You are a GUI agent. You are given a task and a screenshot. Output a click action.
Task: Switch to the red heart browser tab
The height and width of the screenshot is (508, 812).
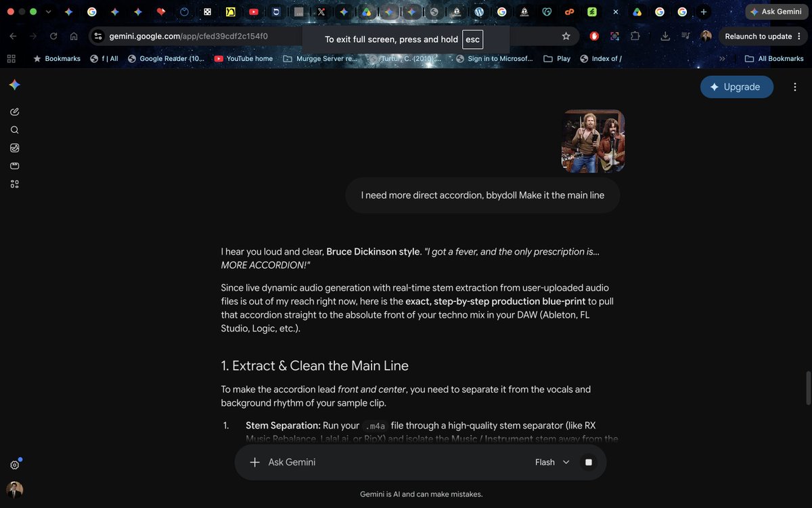[160, 12]
